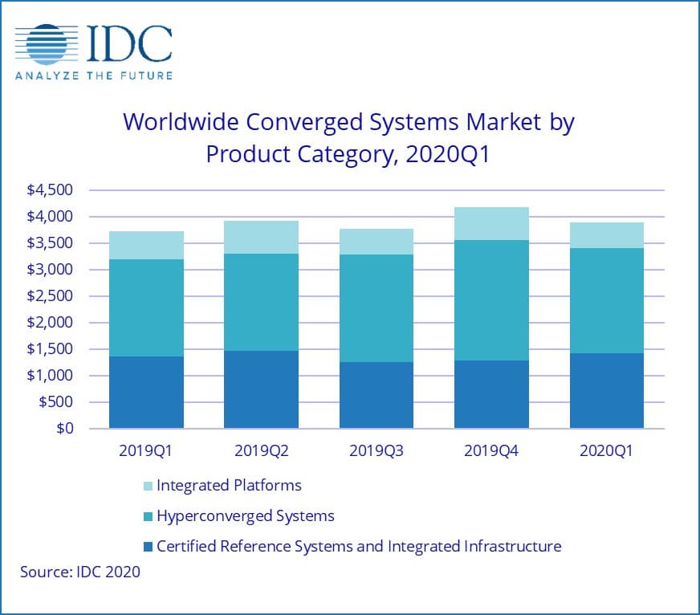The height and width of the screenshot is (615, 700).
Task: Click the $4,500 axis label
Action: pyautogui.click(x=50, y=190)
